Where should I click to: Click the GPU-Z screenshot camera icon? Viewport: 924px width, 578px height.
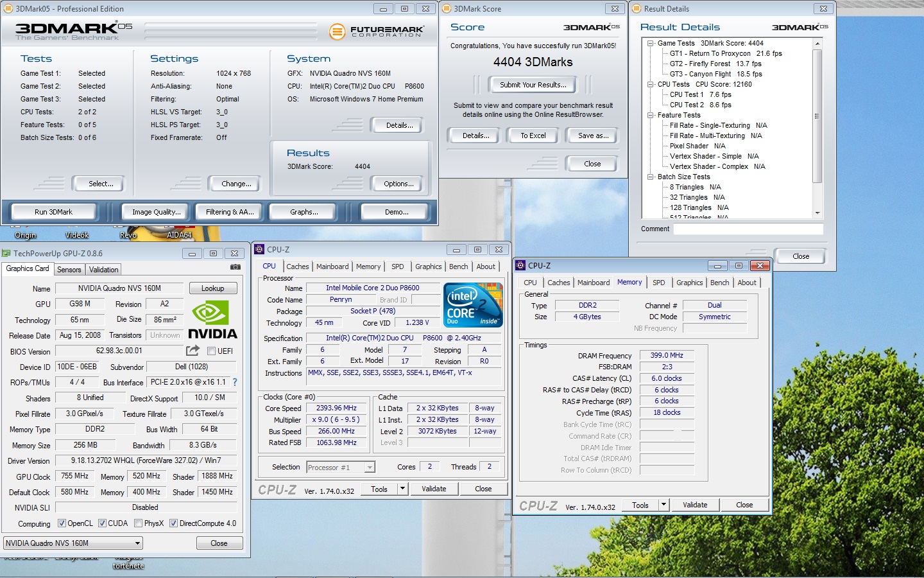[235, 267]
